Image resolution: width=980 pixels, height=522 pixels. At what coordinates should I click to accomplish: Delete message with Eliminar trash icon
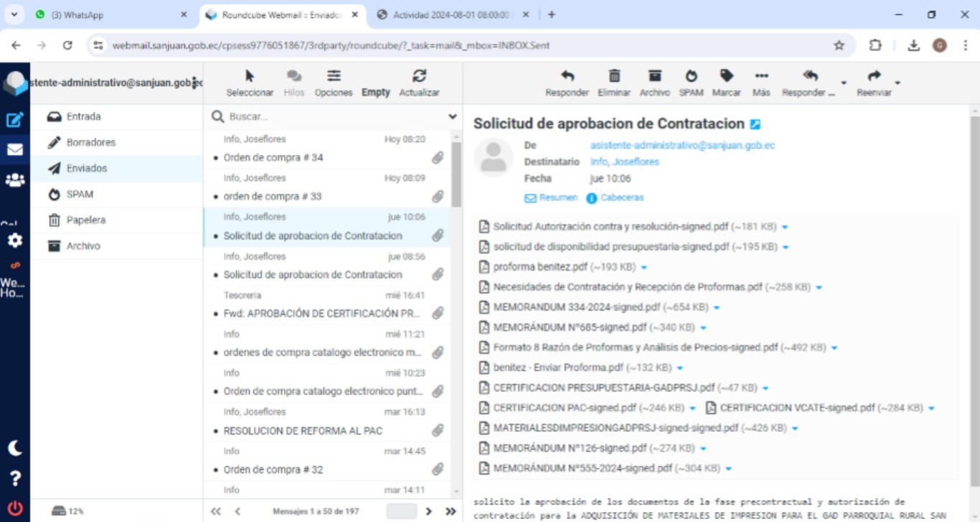(x=614, y=77)
